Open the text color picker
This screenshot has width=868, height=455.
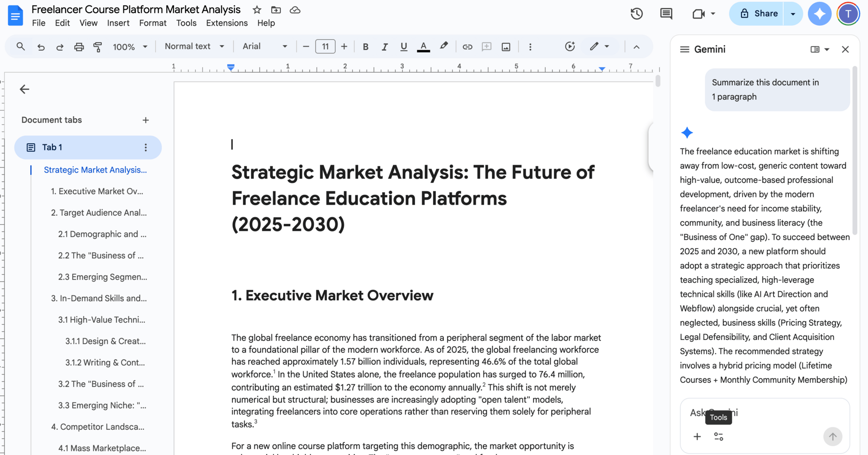pos(423,47)
